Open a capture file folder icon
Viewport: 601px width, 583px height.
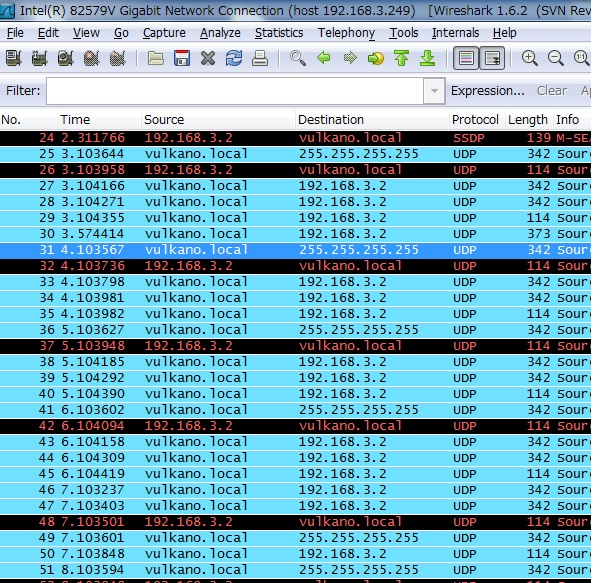[156, 59]
